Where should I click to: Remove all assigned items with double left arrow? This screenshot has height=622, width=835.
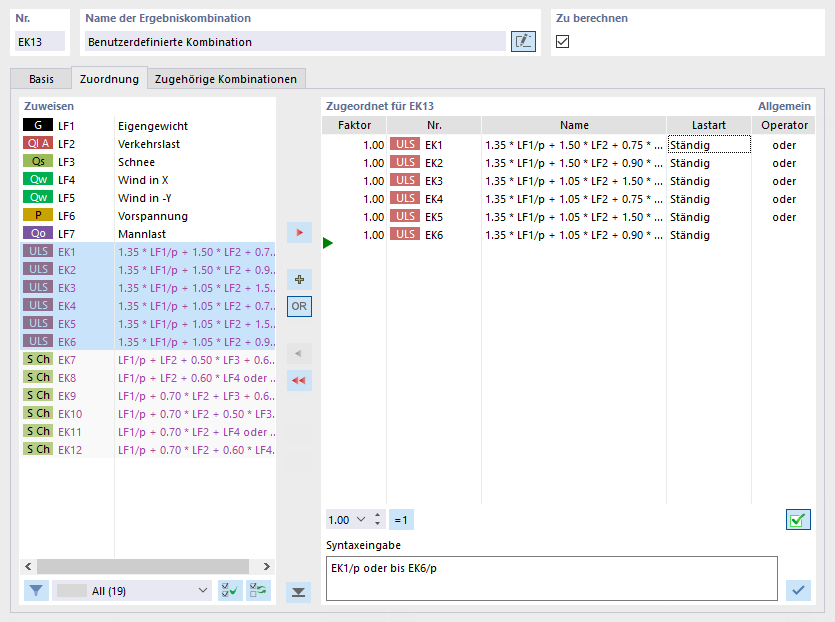[x=299, y=380]
